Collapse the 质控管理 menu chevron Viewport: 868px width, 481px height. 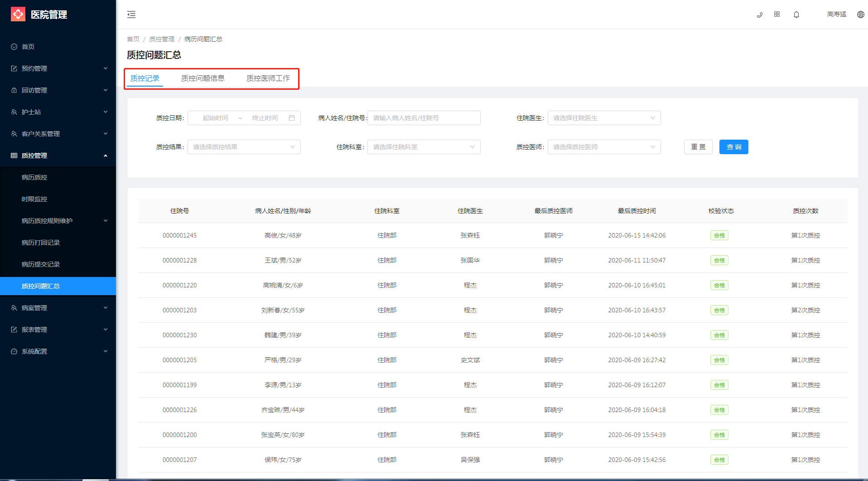106,155
